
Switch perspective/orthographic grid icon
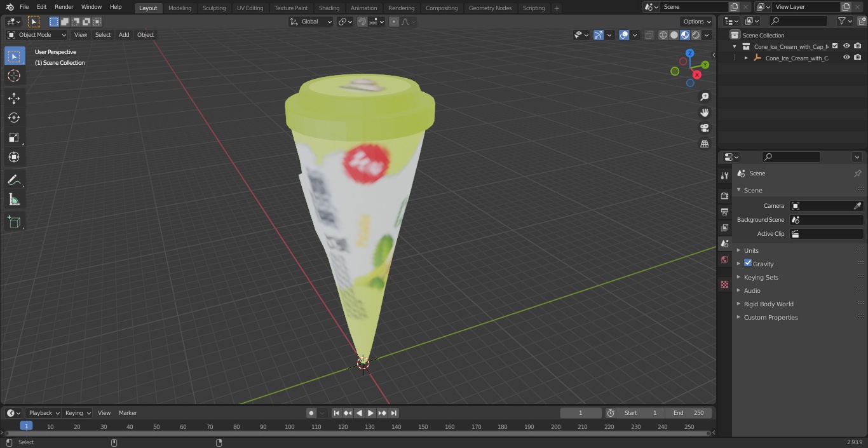[x=704, y=144]
